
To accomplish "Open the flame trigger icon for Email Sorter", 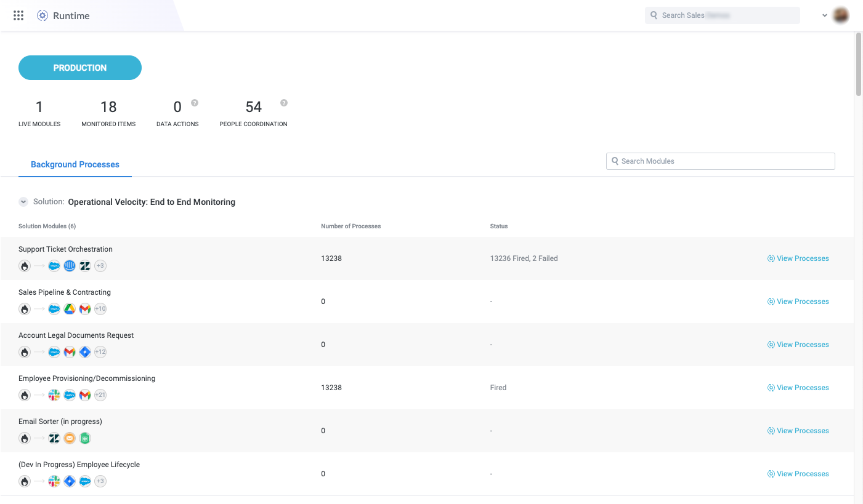I will 24,438.
